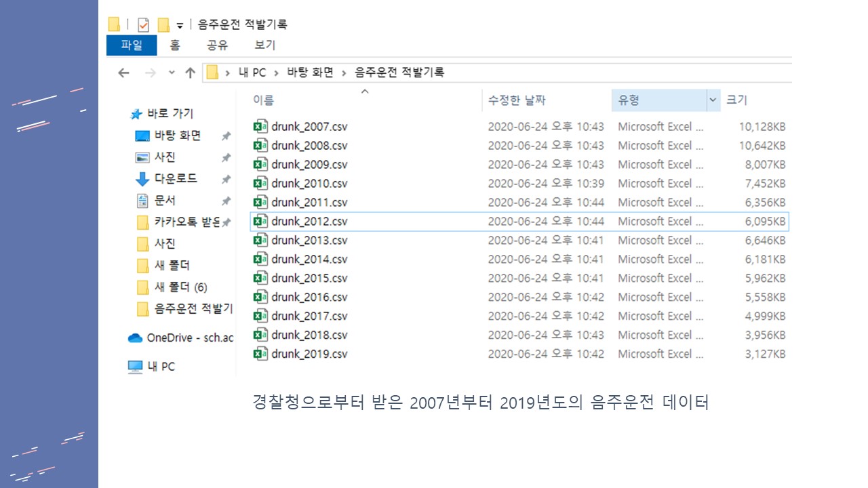Image resolution: width=868 pixels, height=488 pixels.
Task: Sort by the 수정한 날짜 column header
Action: (517, 100)
